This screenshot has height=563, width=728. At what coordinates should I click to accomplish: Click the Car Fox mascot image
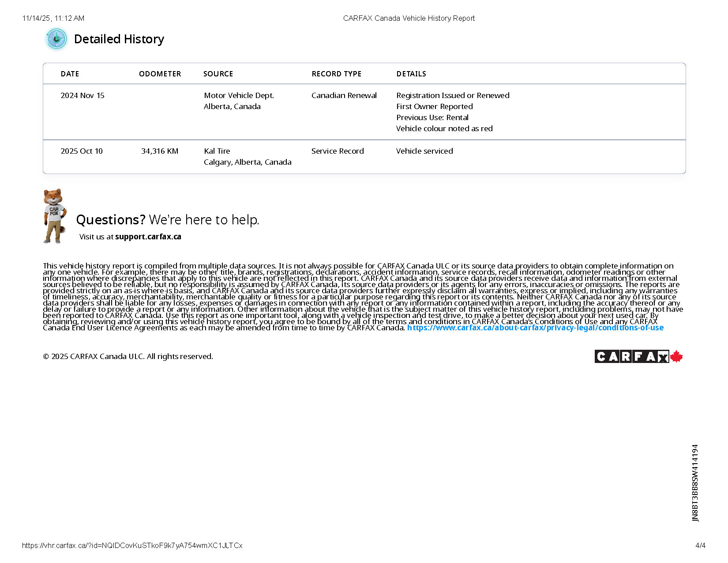tap(54, 216)
